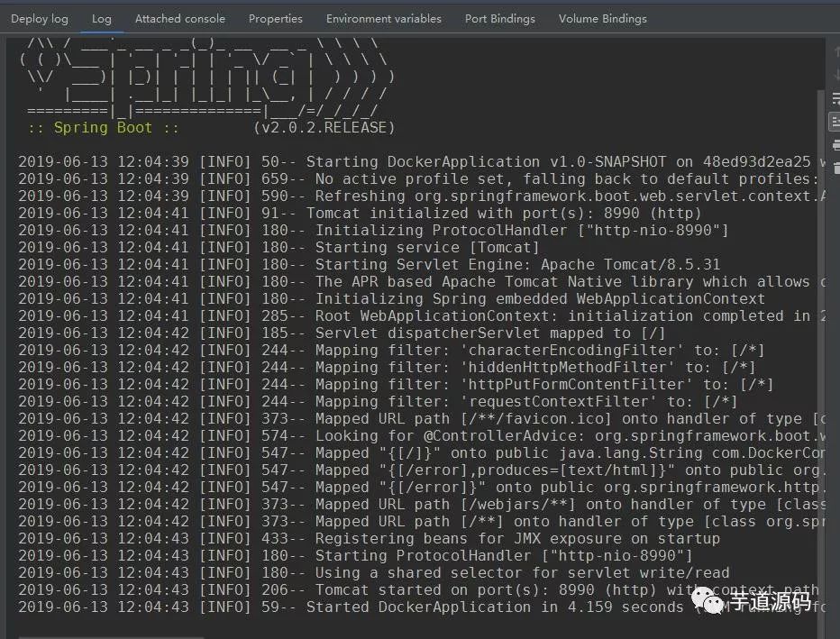The image size is (840, 639).
Task: Click the ':: Spring Boot ::' banner label
Action: click(x=103, y=127)
